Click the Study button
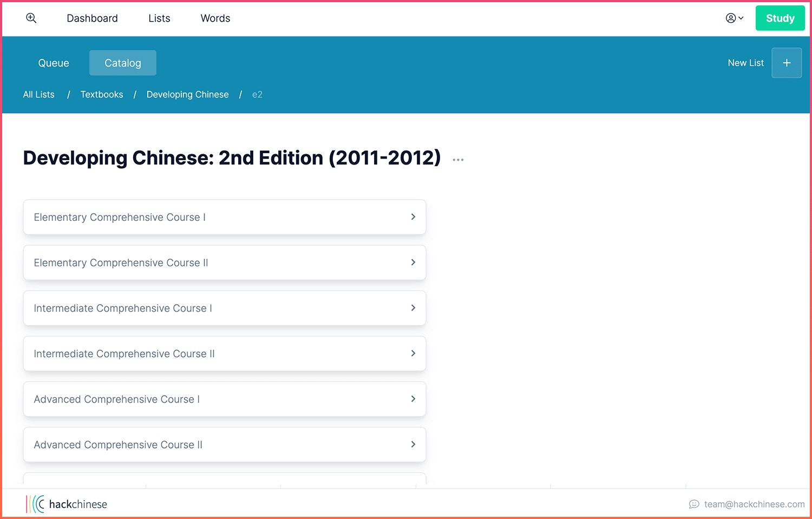This screenshot has height=519, width=812. pos(780,18)
